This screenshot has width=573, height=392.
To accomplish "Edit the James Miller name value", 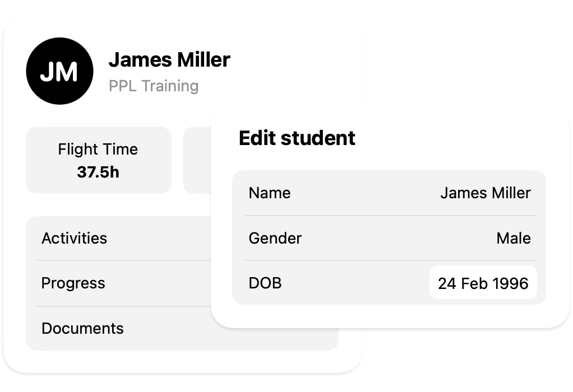I will (x=485, y=193).
